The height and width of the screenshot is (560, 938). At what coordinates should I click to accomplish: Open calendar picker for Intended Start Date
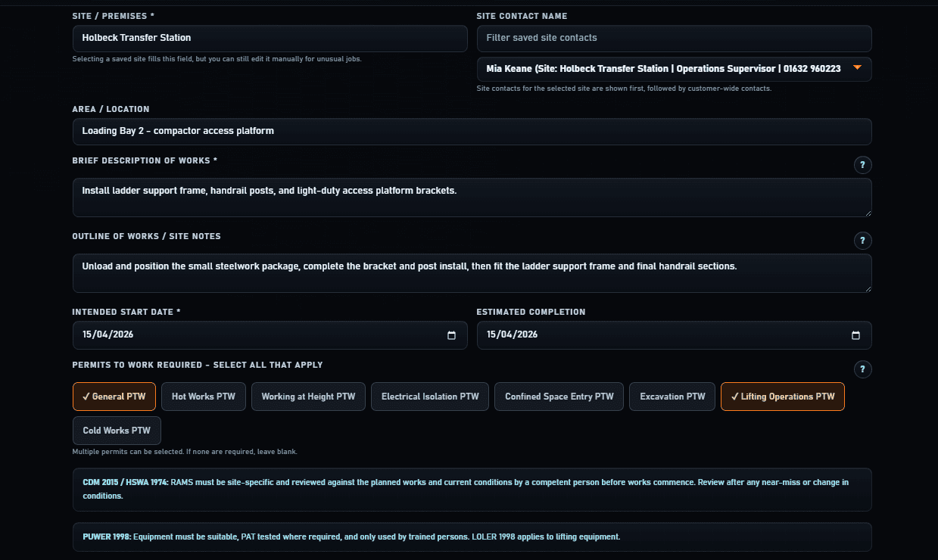point(452,335)
